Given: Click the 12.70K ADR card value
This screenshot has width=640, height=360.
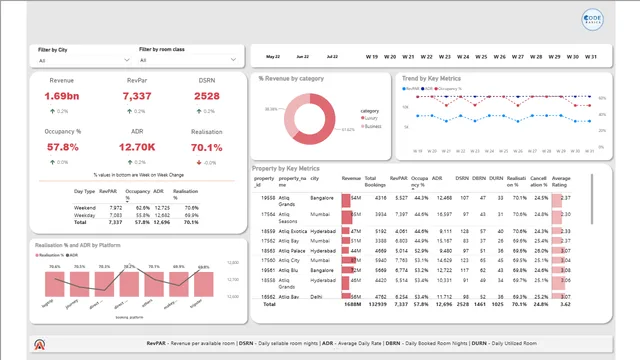Looking at the screenshot, I should pos(137,147).
